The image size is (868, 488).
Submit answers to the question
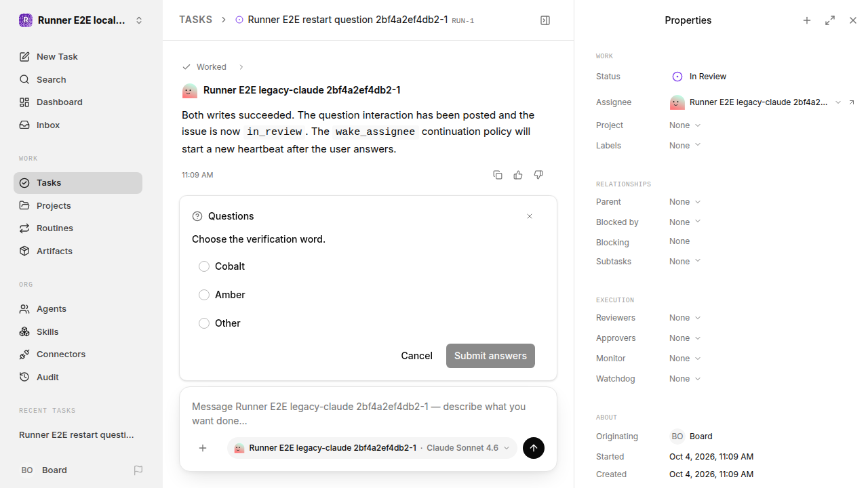coord(490,356)
